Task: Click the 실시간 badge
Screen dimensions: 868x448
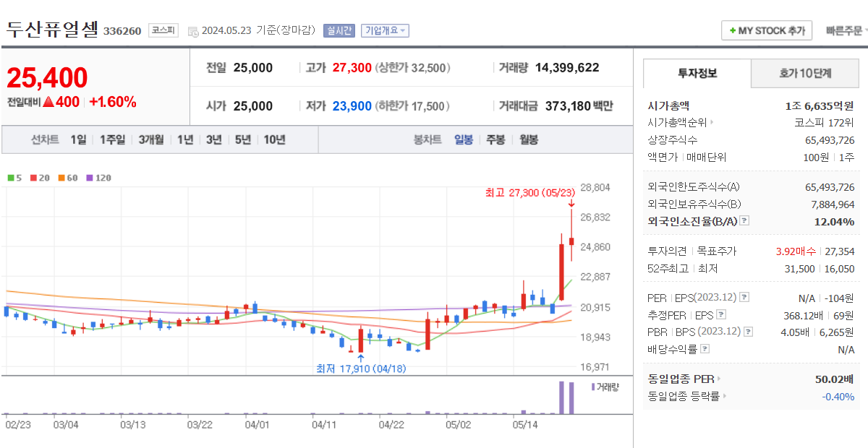Action: pos(339,30)
